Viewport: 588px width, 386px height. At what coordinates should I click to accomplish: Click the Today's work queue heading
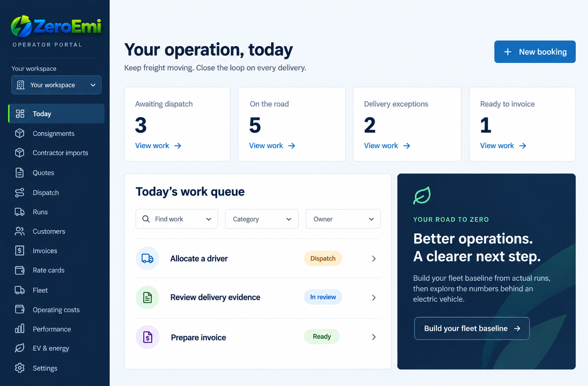pyautogui.click(x=190, y=192)
